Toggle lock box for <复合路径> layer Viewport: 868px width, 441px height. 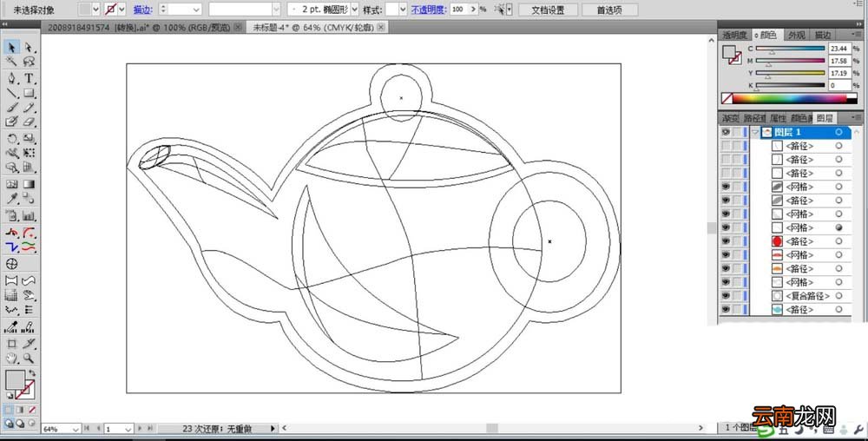737,296
